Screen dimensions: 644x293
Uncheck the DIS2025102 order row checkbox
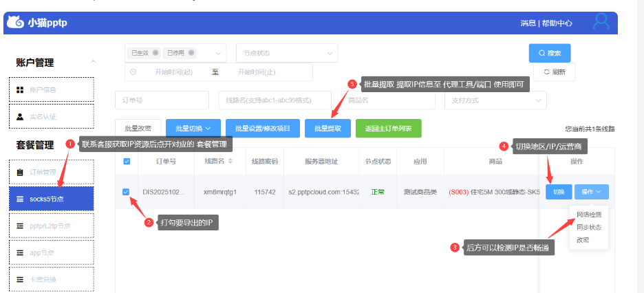pos(126,192)
